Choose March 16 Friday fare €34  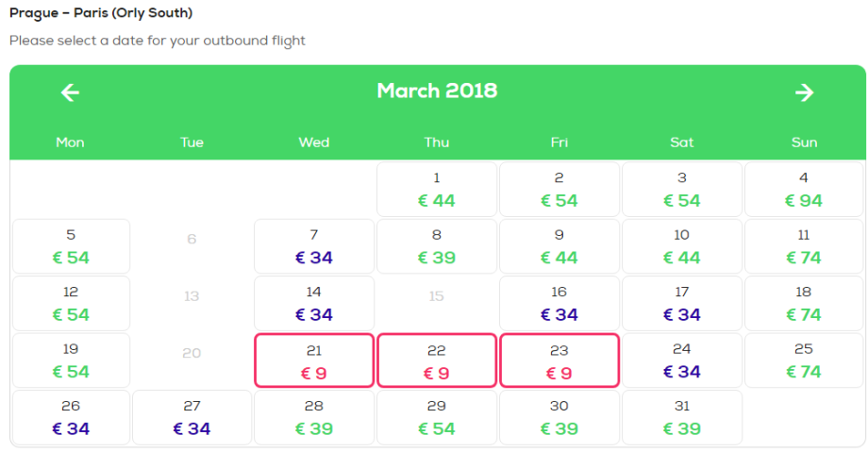pos(559,303)
